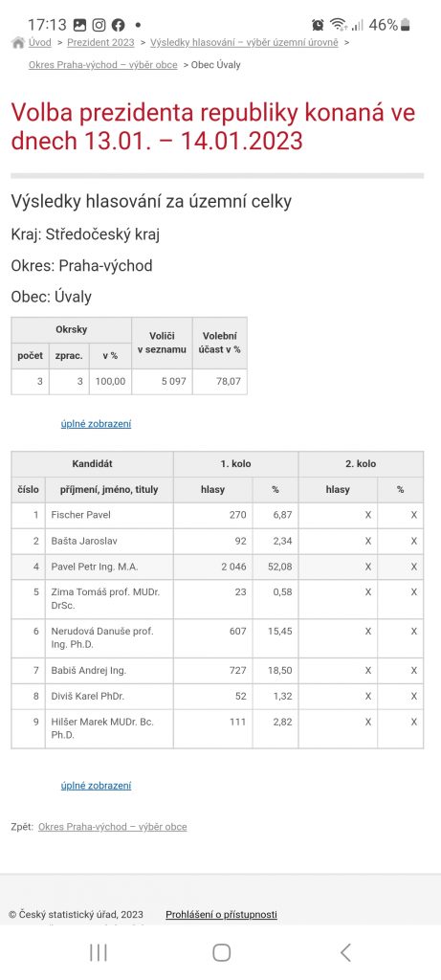Image resolution: width=441 pixels, height=980 pixels.
Task: Open Prohlášení o přístupnosti footer link
Action: point(221,915)
